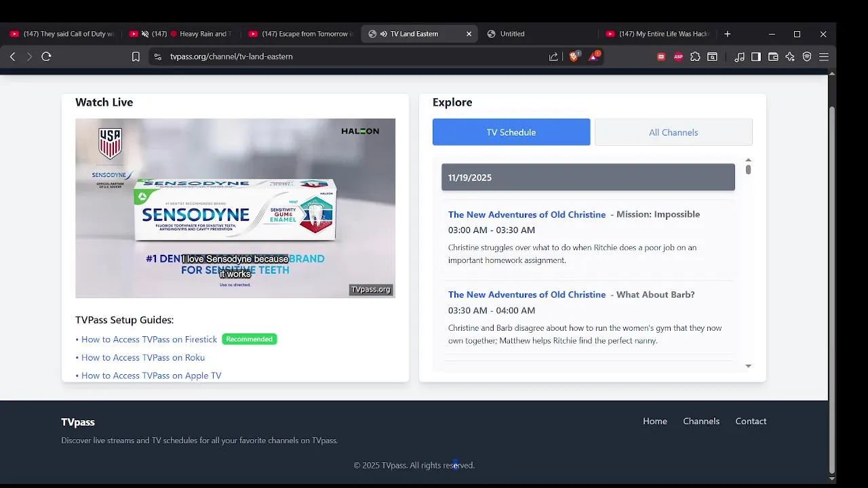This screenshot has height=488, width=868.
Task: Click the tab search window icon
Action: coord(712,57)
